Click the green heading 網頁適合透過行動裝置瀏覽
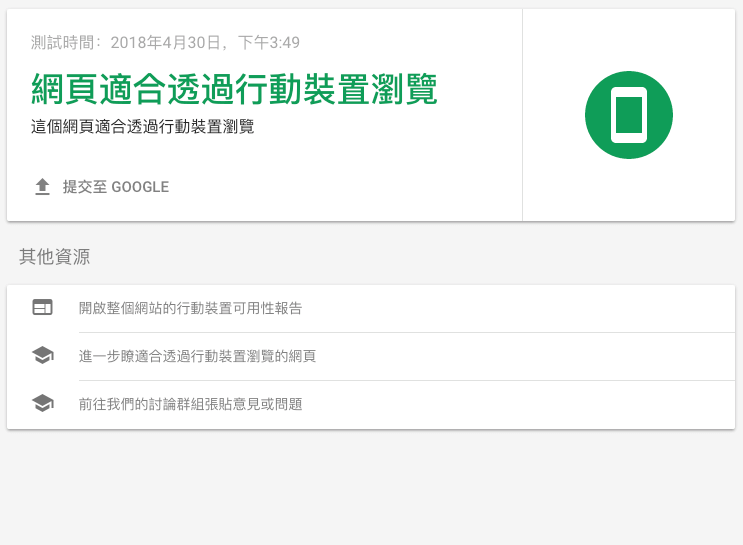The height and width of the screenshot is (545, 743). click(234, 89)
